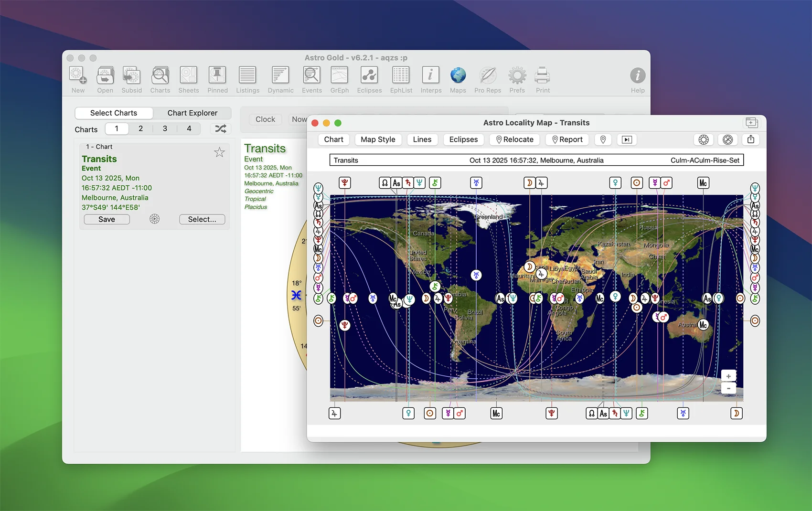Click the aspect wheel icon in map toolbar
812x511 pixels.
(x=727, y=139)
